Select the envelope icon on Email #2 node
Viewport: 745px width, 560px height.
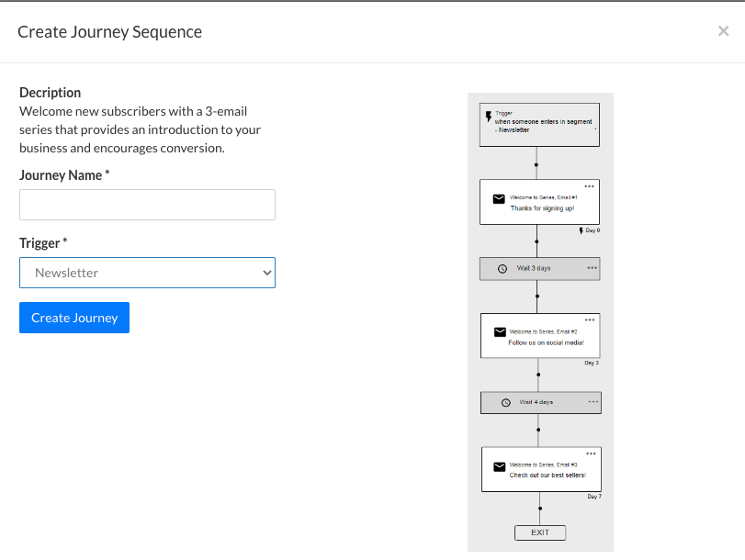tap(499, 330)
